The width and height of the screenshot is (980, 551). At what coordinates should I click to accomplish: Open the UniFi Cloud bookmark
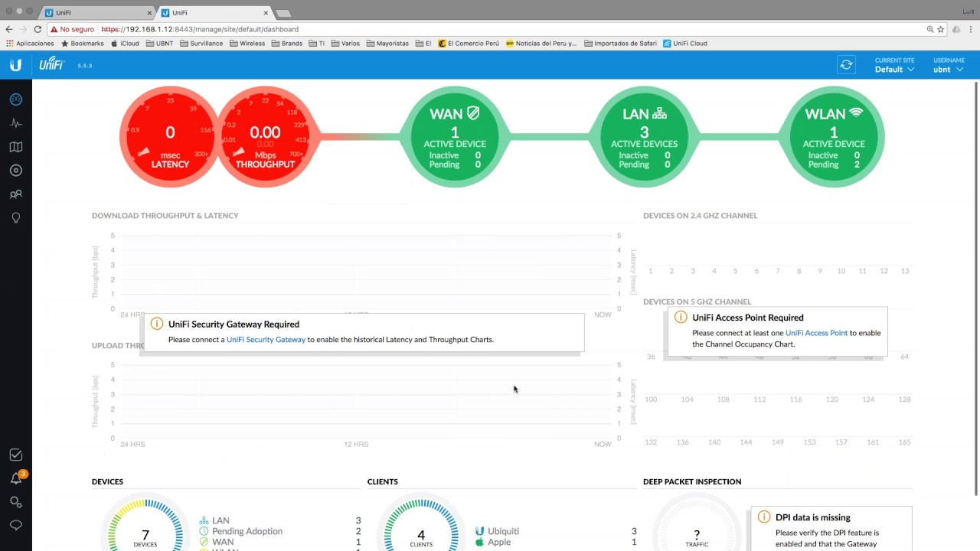tap(685, 44)
